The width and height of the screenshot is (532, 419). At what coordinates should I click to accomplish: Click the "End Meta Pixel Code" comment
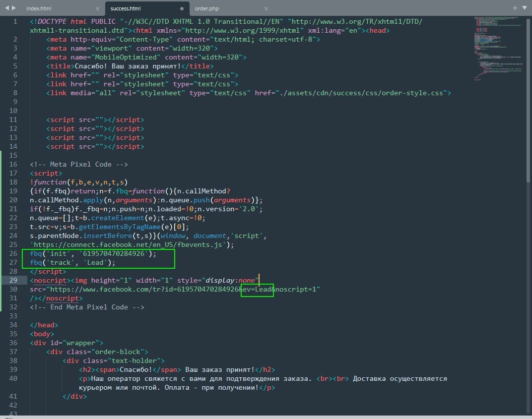coord(87,307)
